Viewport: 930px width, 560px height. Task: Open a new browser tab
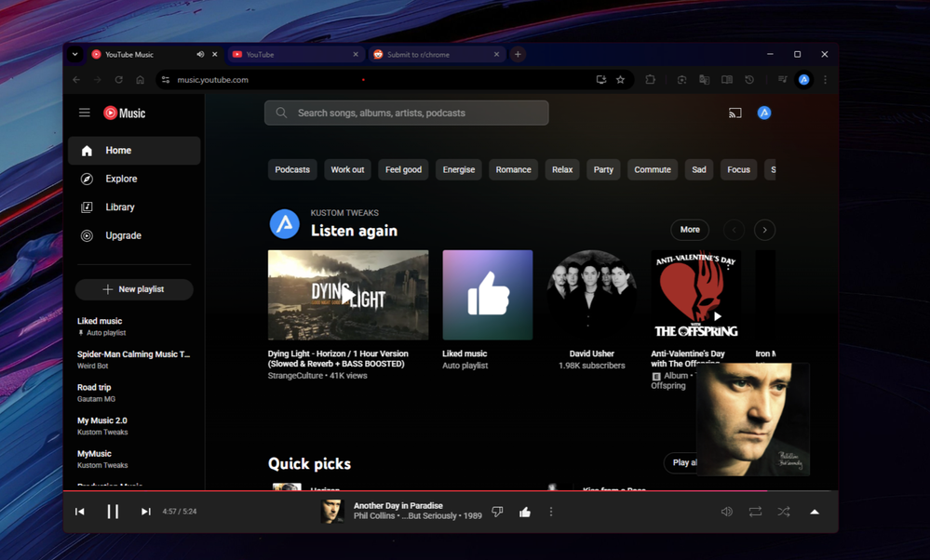click(518, 54)
